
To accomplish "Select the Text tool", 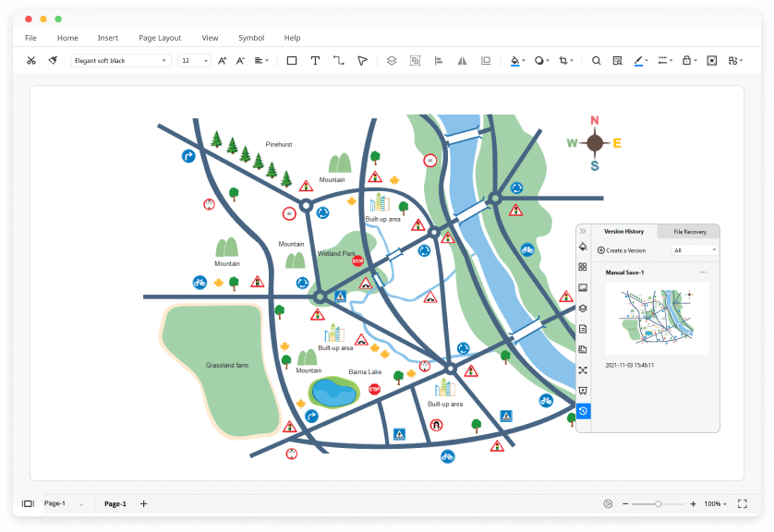I will 315,60.
